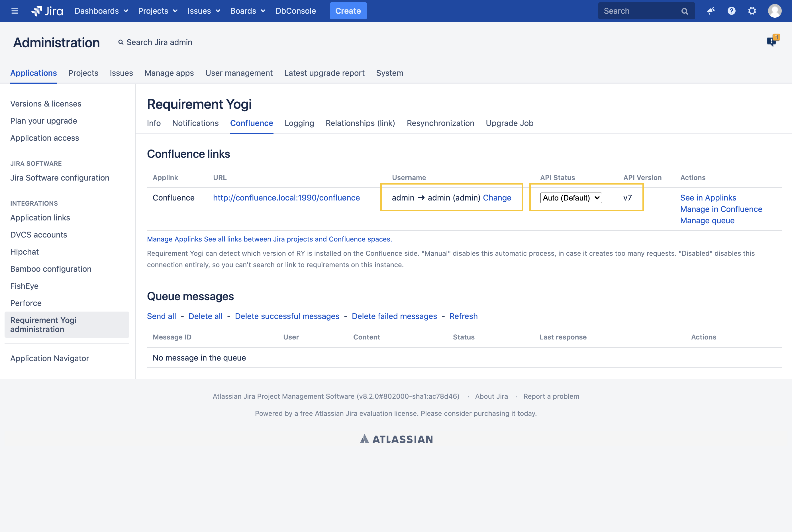Expand the Projects dropdown menu
The height and width of the screenshot is (532, 792).
coord(158,11)
